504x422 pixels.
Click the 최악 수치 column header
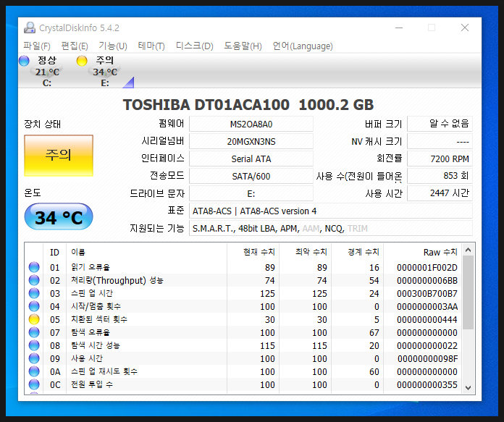(x=305, y=252)
